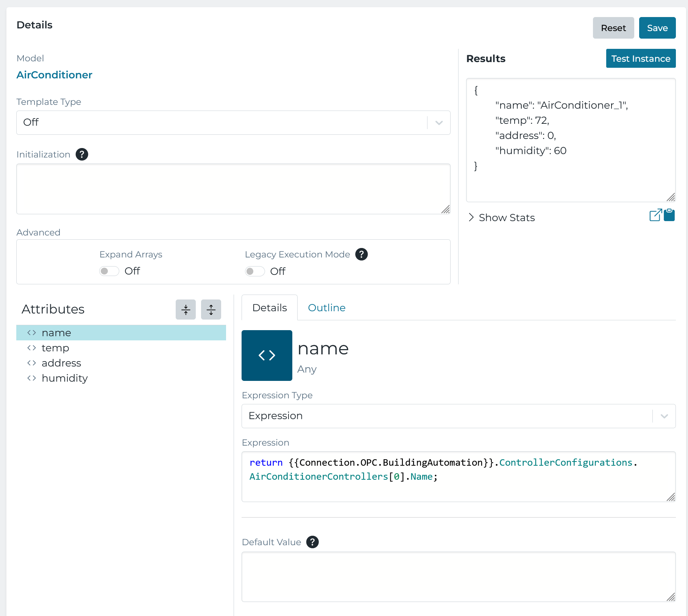Click the code icon beside humidity attribute
The image size is (688, 616).
tap(31, 378)
